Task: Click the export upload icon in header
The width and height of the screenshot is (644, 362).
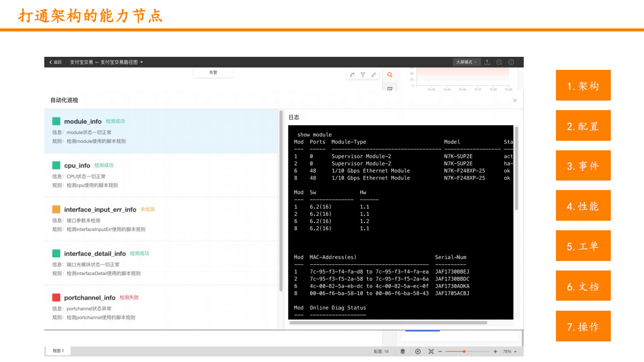Action: tap(487, 62)
